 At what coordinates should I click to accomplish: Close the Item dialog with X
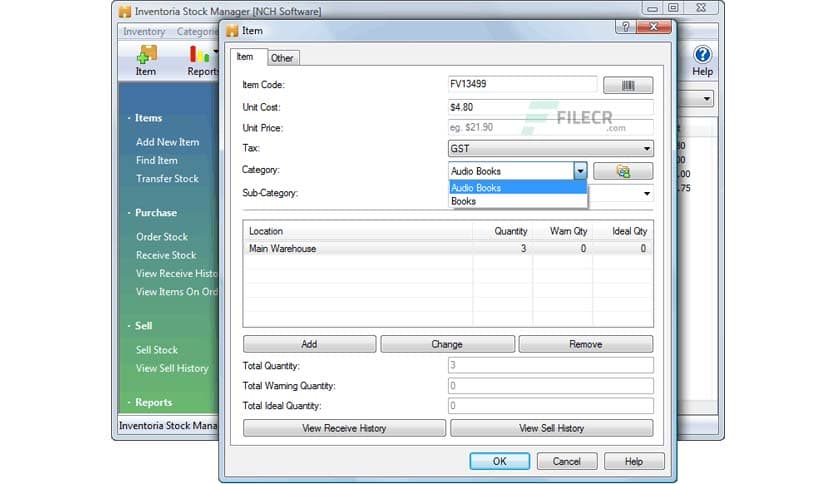pyautogui.click(x=655, y=30)
